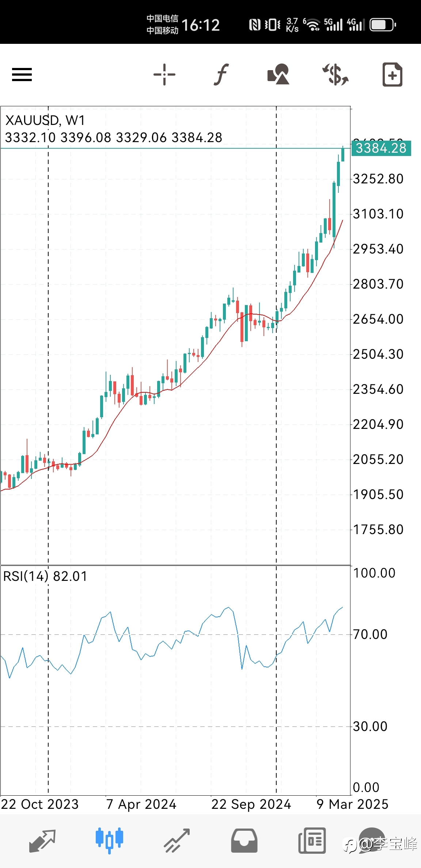
Task: Open the News tab with newspaper icon
Action: [312, 841]
